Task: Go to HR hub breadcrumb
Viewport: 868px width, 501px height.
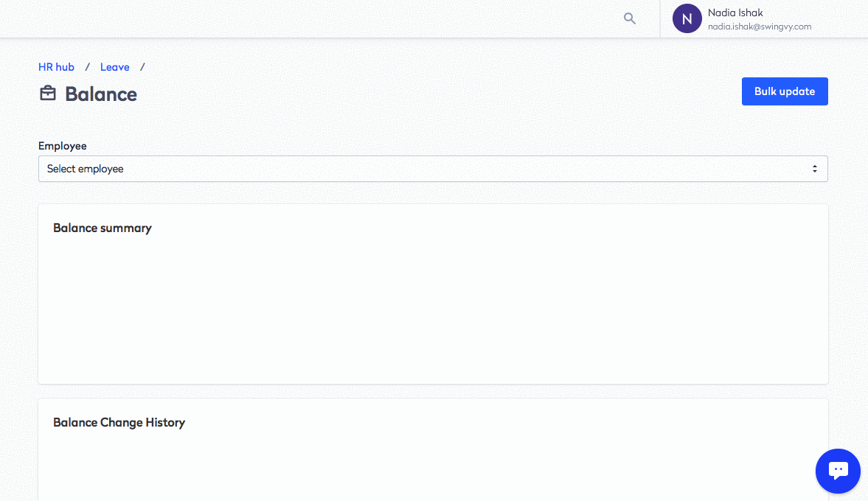Action: 56,67
